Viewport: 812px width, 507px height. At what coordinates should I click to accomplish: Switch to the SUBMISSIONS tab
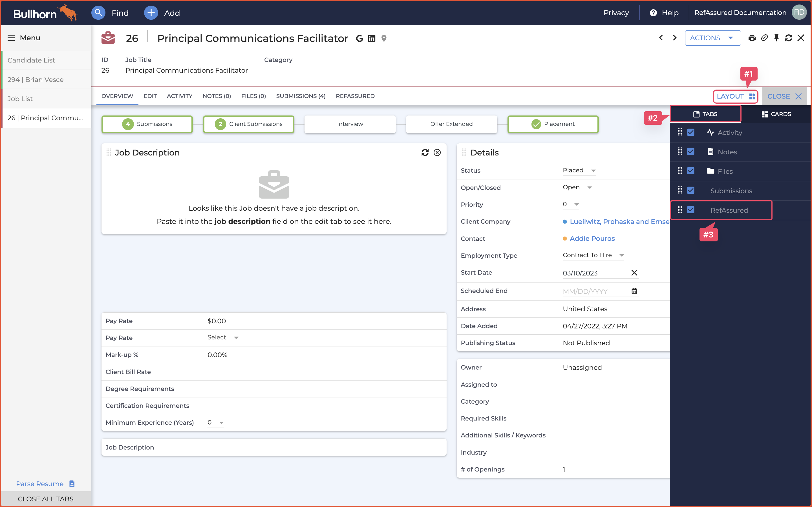[300, 96]
